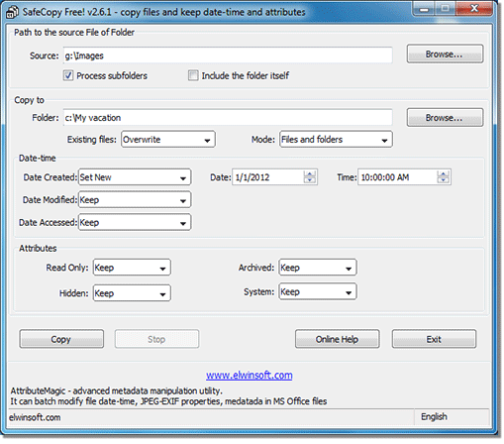The height and width of the screenshot is (444, 504).
Task: Expand the Mode dropdown list
Action: pos(336,140)
